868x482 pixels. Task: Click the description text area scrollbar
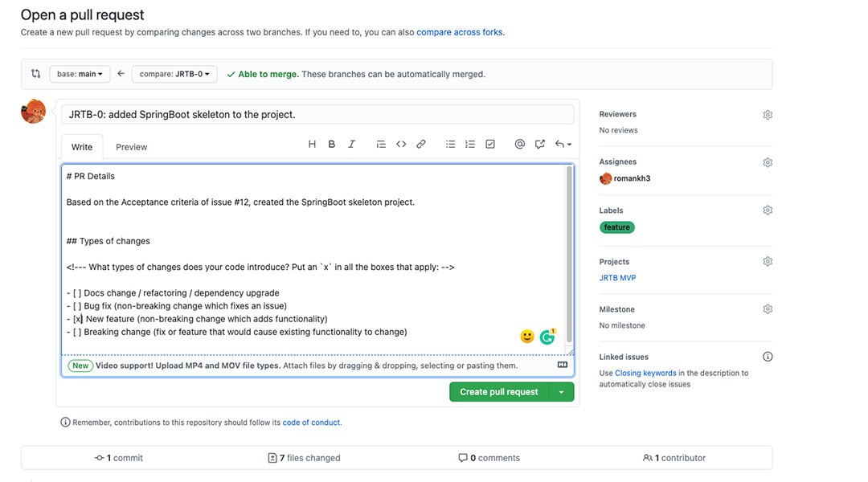(x=569, y=255)
